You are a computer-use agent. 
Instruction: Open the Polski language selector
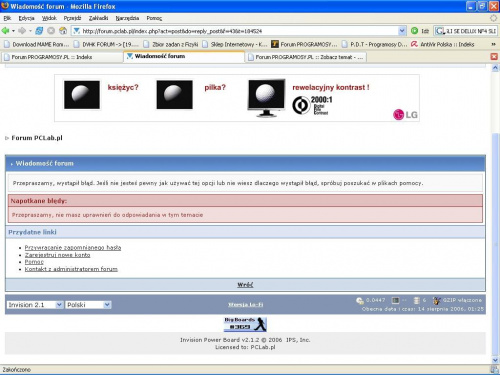click(x=88, y=305)
